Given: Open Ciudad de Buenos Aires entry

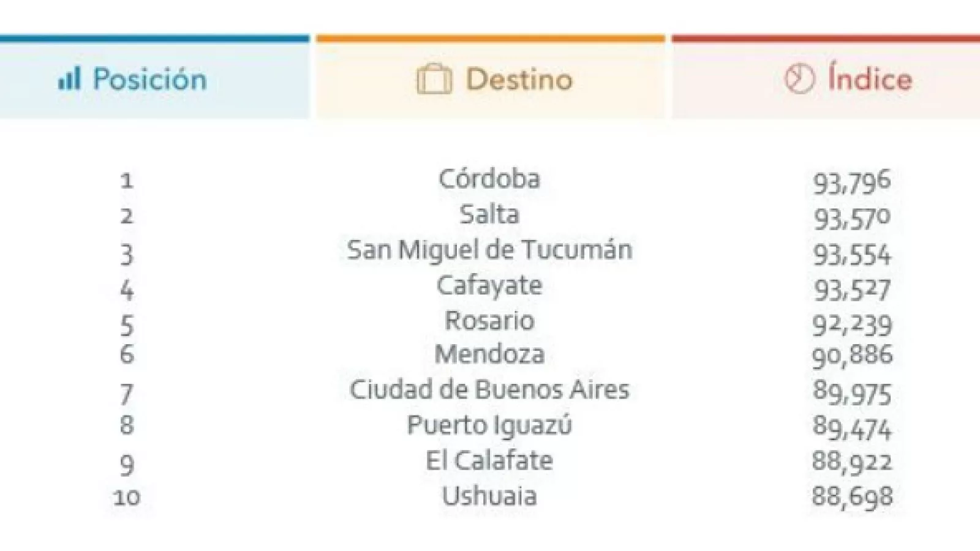Looking at the screenshot, I should click(x=489, y=389).
